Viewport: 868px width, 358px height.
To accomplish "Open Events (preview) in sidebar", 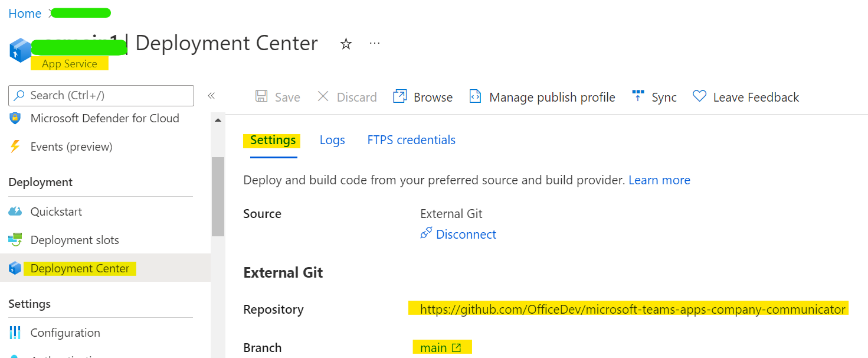I will point(71,147).
